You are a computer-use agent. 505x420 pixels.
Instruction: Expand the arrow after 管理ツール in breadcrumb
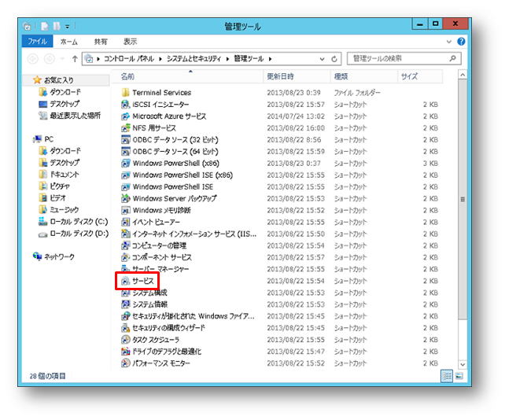pyautogui.click(x=270, y=59)
